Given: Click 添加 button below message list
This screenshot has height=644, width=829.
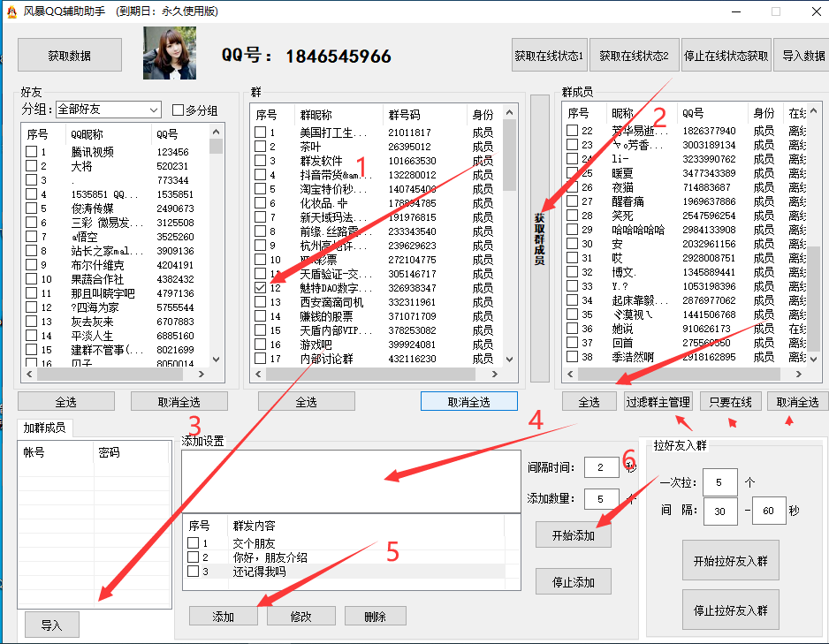Looking at the screenshot, I should tap(223, 616).
